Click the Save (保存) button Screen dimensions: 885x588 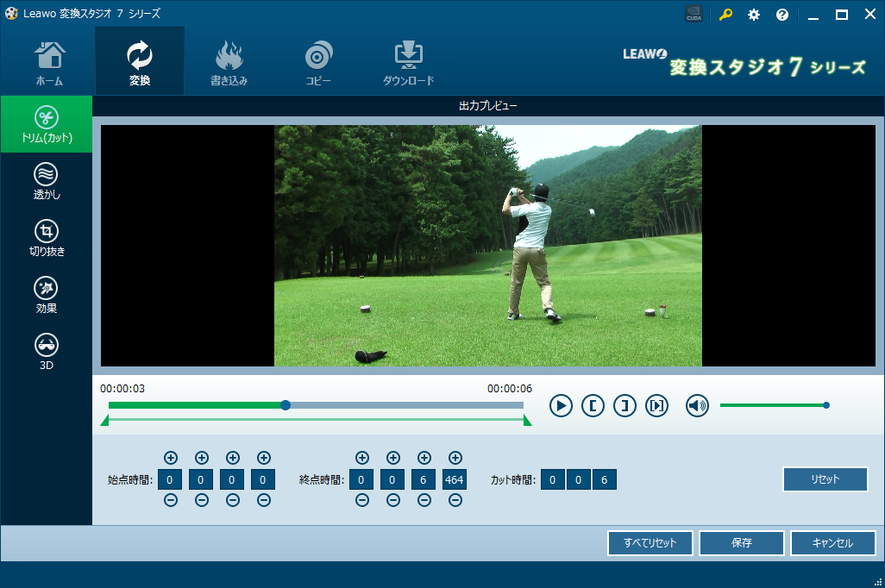741,543
